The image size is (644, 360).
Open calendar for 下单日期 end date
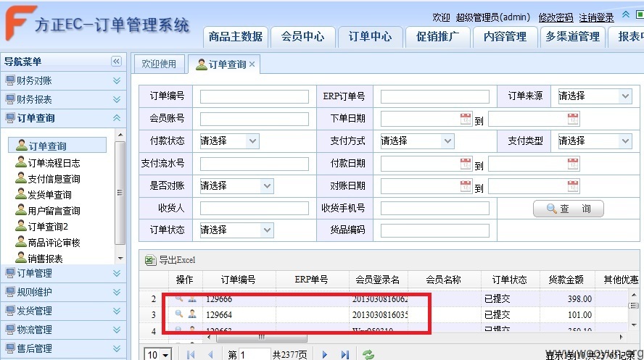573,119
